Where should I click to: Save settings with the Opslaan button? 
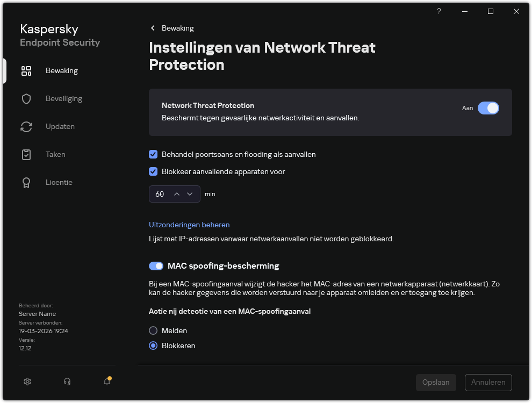(x=435, y=382)
